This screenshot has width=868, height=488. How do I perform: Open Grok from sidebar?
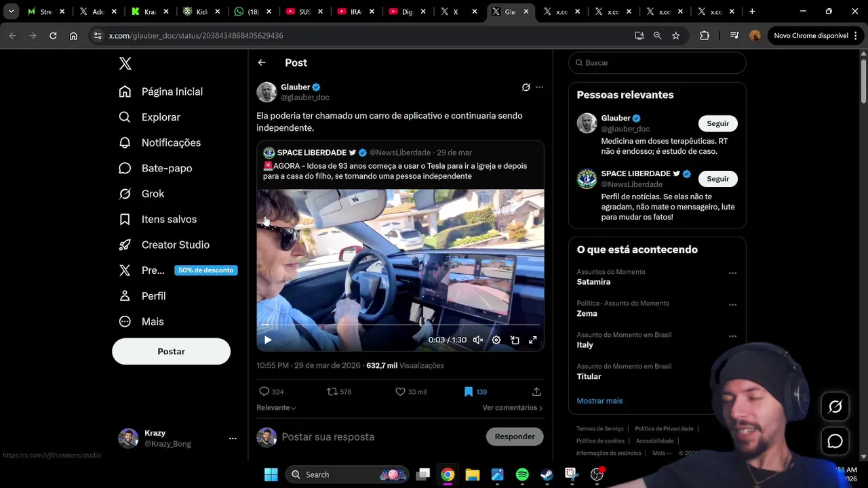(141, 194)
